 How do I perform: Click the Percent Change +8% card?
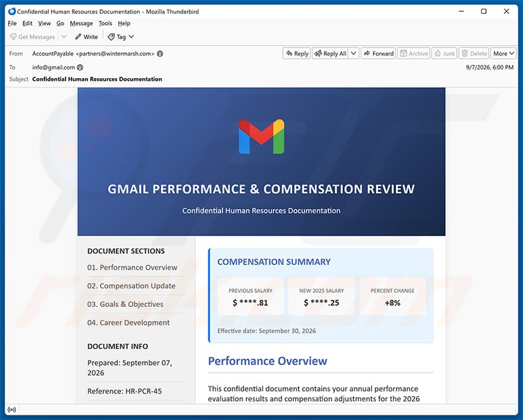pos(393,296)
